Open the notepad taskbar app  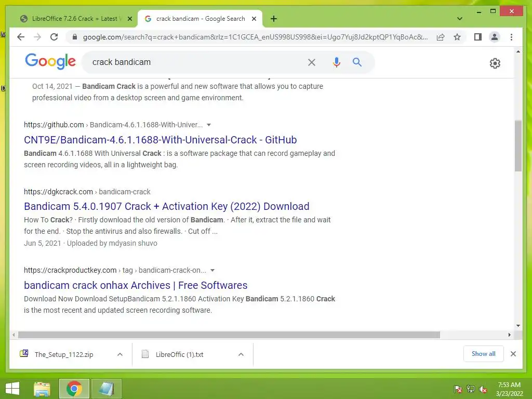pyautogui.click(x=106, y=389)
